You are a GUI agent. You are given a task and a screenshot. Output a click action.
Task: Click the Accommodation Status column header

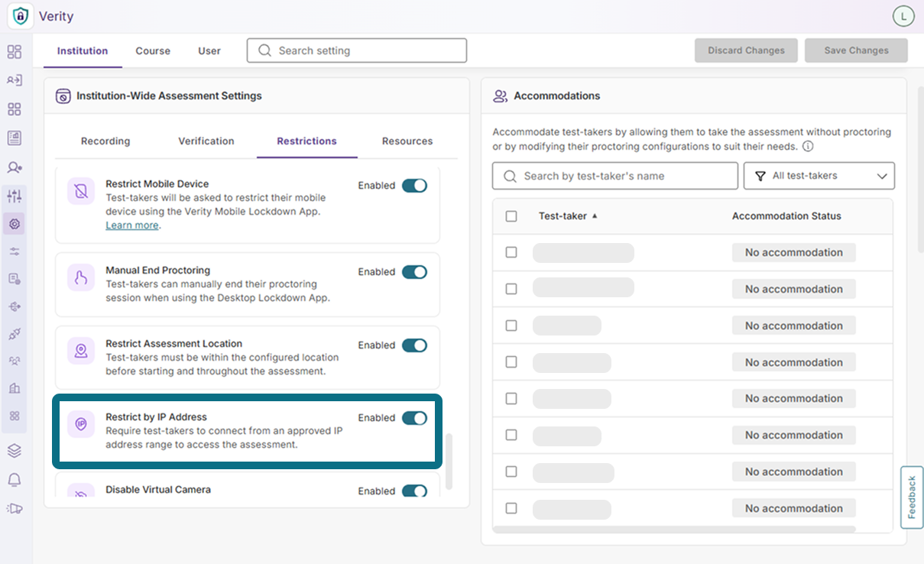[786, 216]
